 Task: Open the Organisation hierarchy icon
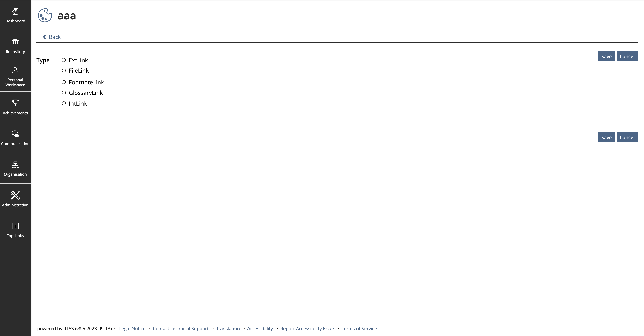tap(15, 165)
